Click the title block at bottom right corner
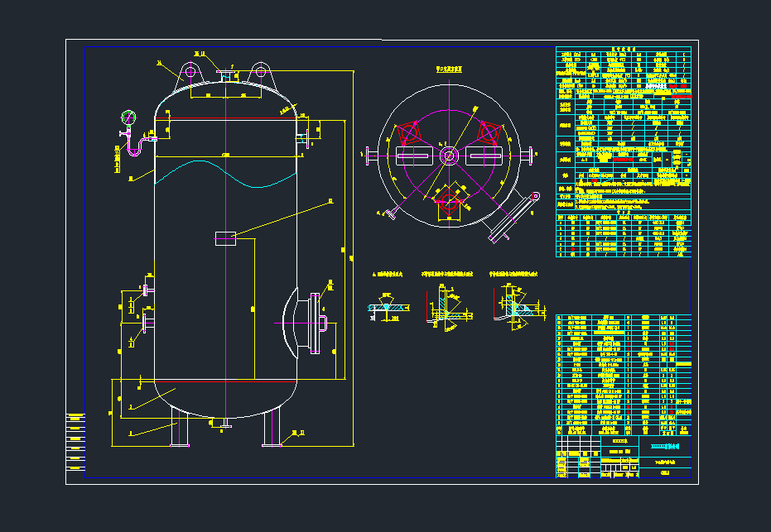771x532 pixels. point(623,458)
